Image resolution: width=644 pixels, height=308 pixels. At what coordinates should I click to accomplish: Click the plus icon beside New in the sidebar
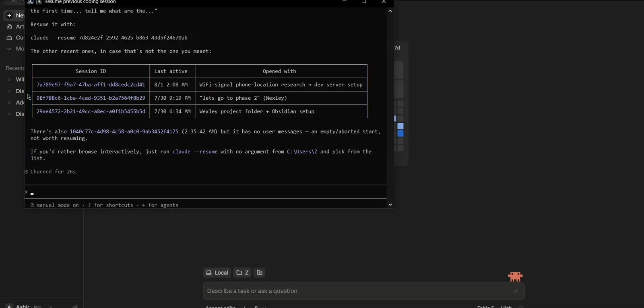point(9,15)
